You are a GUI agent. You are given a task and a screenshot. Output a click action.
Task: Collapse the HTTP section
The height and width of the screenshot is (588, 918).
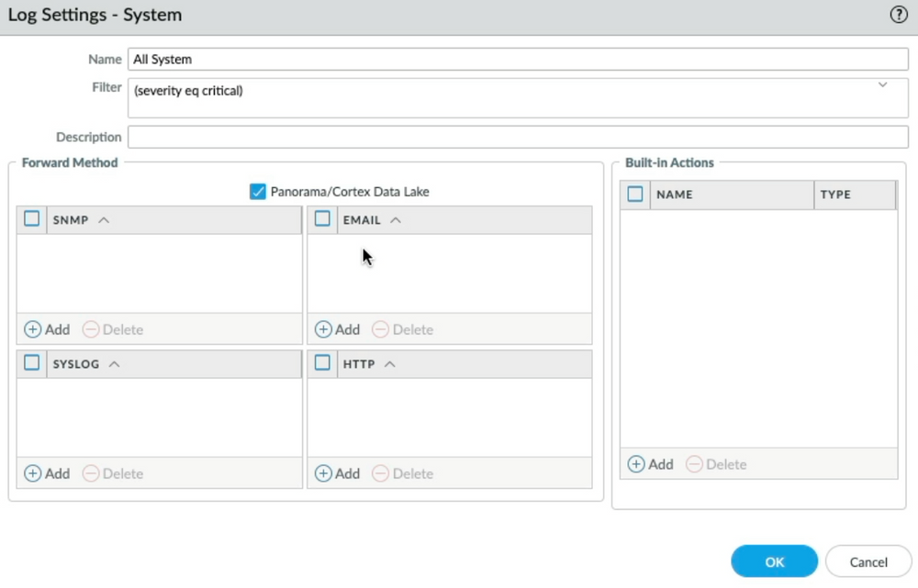coord(391,363)
